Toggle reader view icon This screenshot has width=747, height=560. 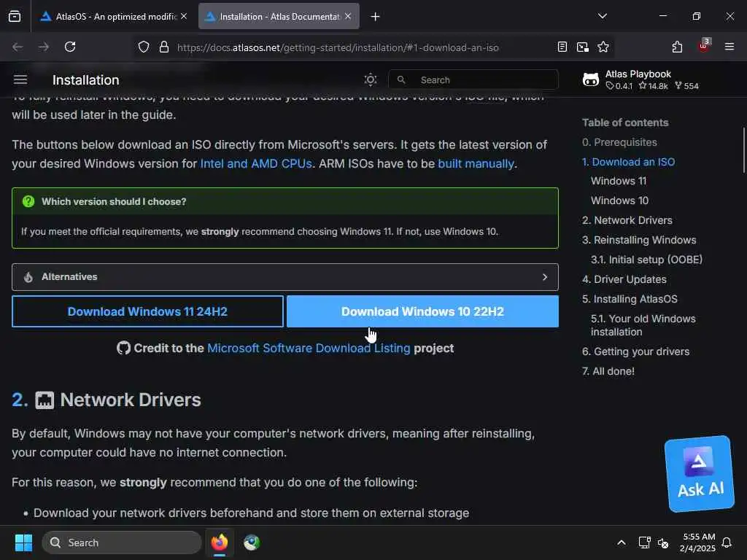coord(562,47)
